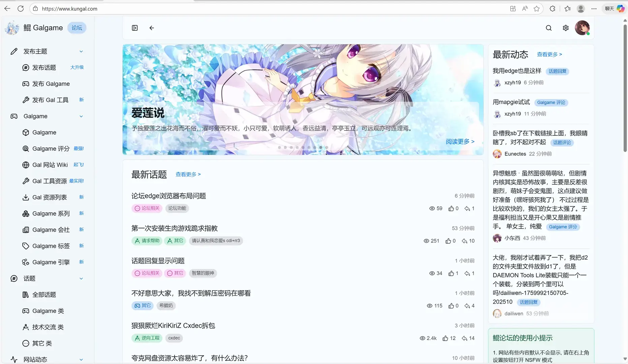628x364 pixels.
Task: Click the 爱莲说 banner image
Action: (303, 99)
